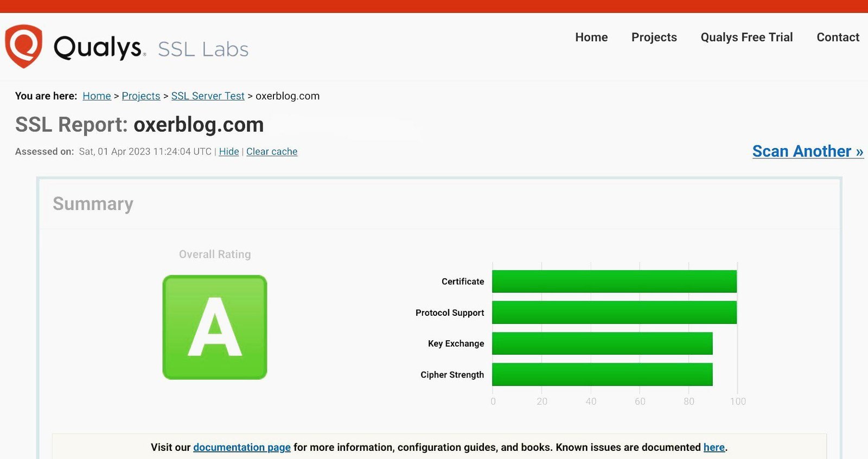Click the Scan Another link

click(x=808, y=151)
